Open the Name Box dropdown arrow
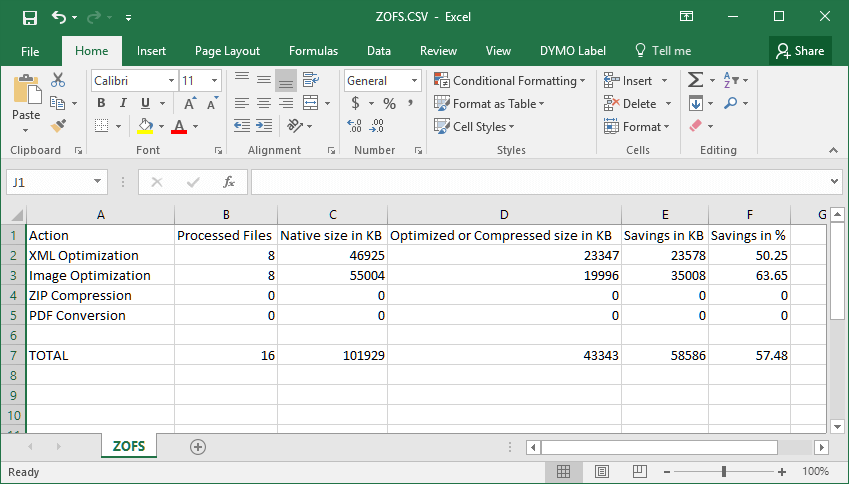The width and height of the screenshot is (849, 484). coord(97,182)
